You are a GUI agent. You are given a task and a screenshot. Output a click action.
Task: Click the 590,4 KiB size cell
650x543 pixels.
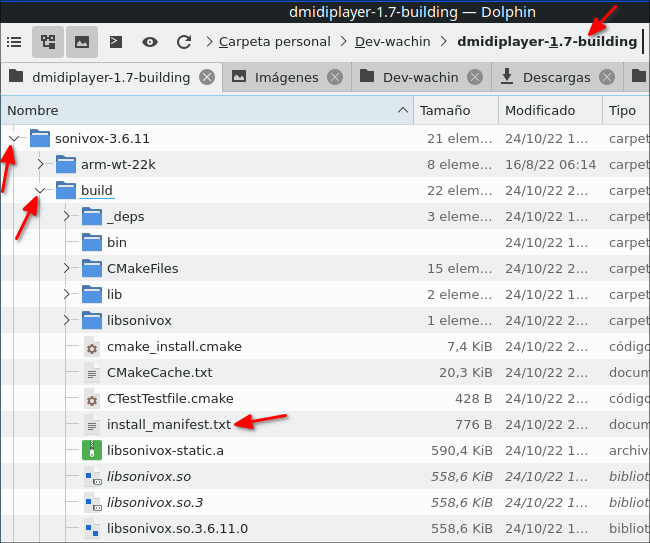point(461,451)
